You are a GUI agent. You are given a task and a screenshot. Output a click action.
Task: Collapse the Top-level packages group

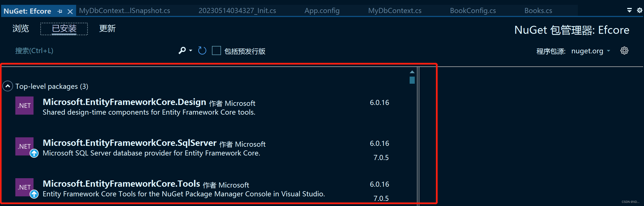(8, 86)
